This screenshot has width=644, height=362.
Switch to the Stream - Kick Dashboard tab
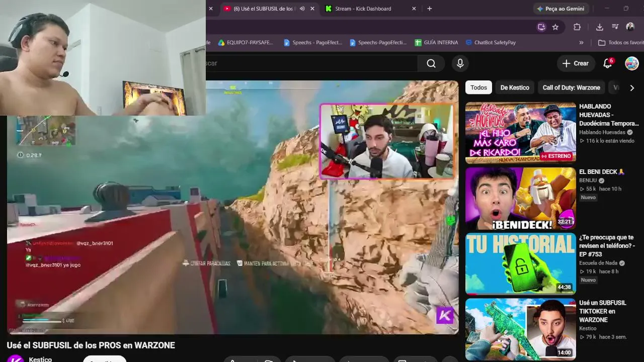[370, 9]
